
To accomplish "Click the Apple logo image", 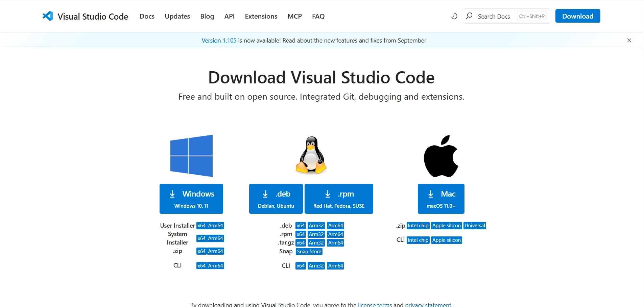I will (x=441, y=155).
